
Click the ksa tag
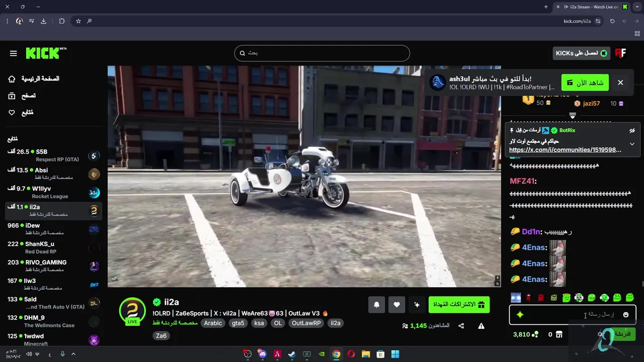point(259,323)
